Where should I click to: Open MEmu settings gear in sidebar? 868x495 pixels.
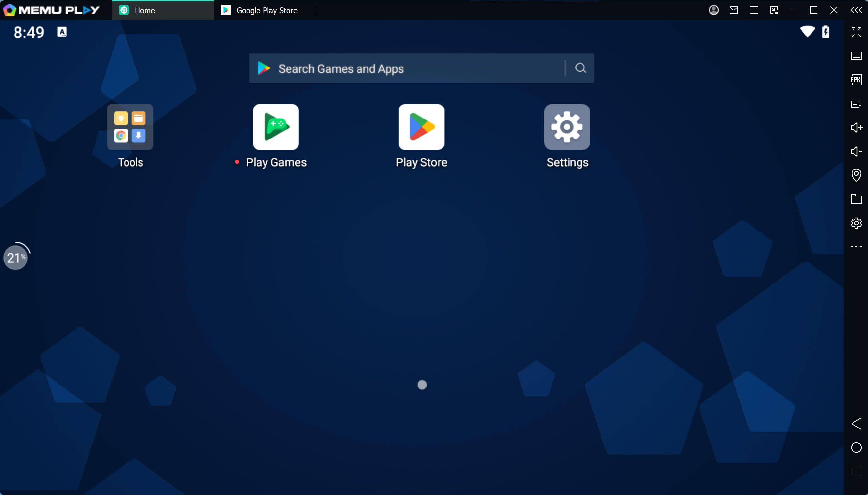pyautogui.click(x=856, y=223)
